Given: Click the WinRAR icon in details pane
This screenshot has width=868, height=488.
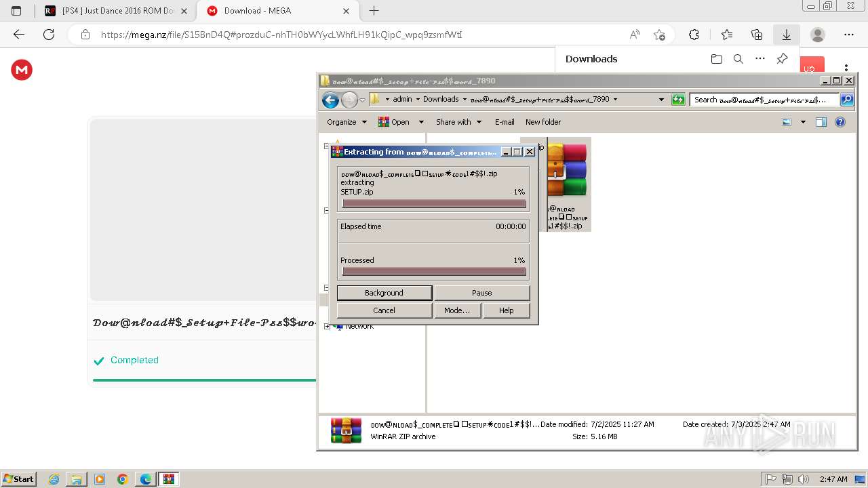Looking at the screenshot, I should (x=346, y=430).
